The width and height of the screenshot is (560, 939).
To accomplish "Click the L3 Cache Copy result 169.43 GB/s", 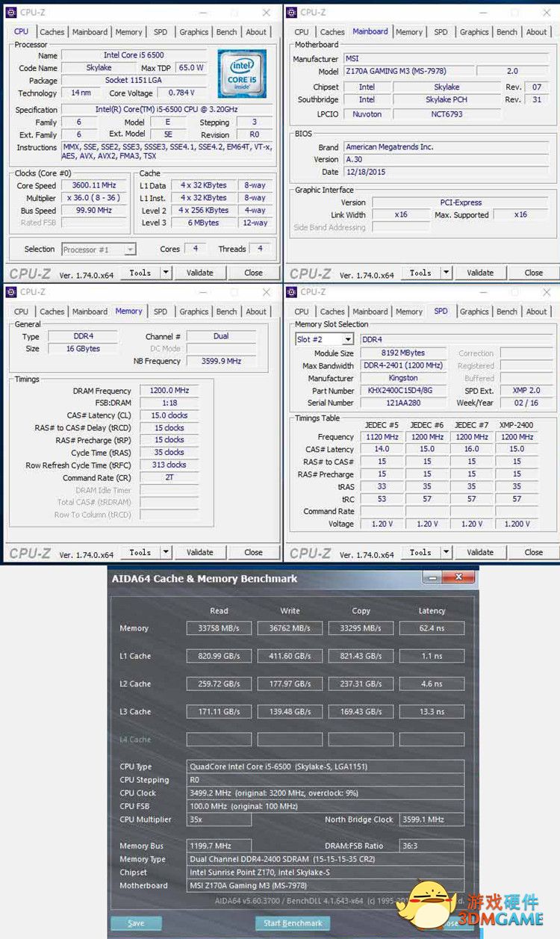I will (361, 712).
